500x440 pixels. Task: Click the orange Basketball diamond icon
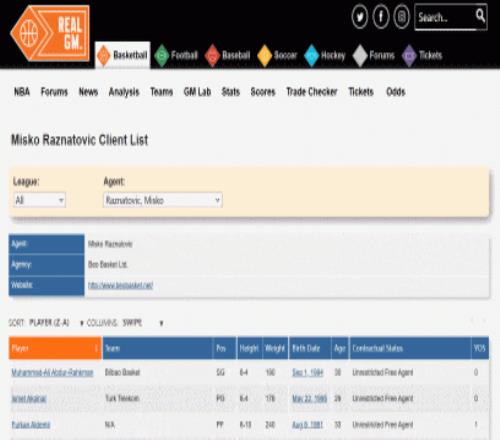[103, 55]
